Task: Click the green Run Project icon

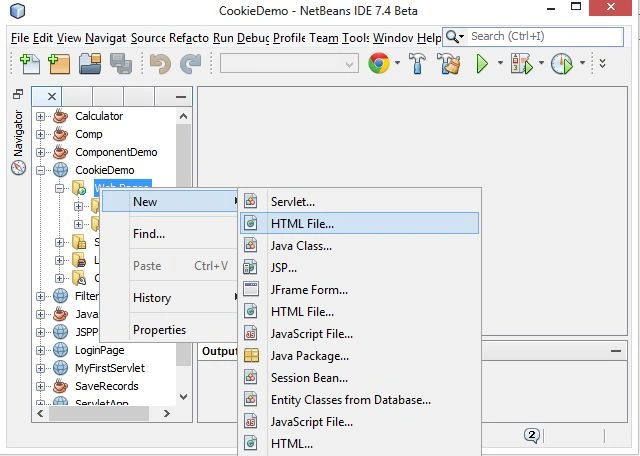Action: coord(482,64)
